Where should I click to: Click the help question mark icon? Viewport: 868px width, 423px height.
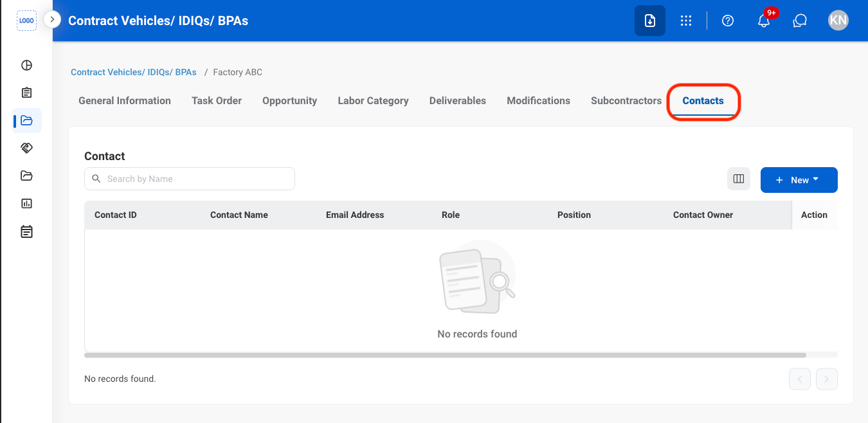728,21
